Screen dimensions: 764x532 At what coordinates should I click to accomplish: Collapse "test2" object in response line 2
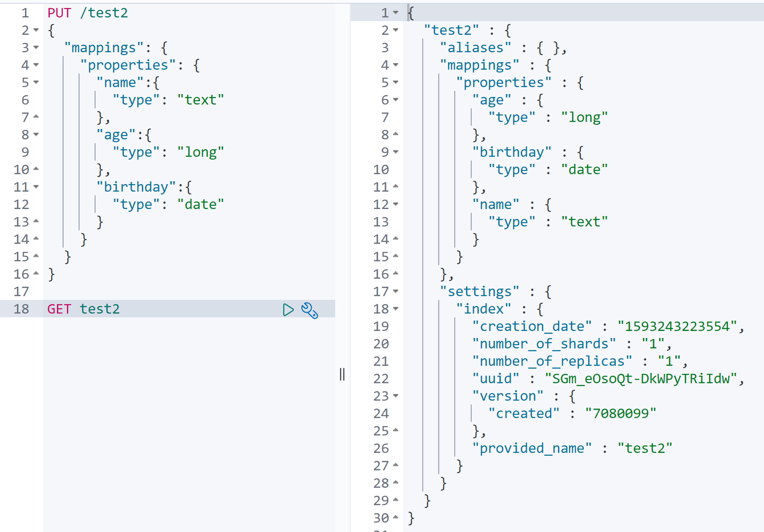(x=396, y=31)
